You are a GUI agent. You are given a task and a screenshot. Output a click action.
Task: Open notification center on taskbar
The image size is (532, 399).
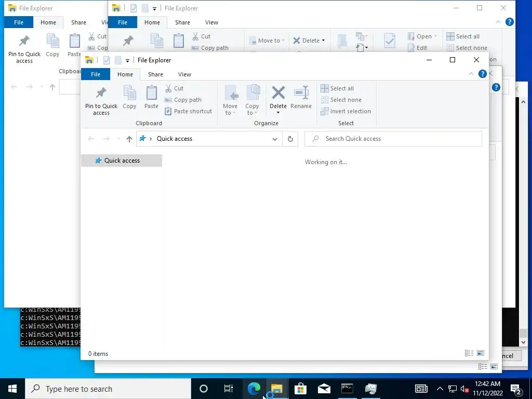(516, 389)
